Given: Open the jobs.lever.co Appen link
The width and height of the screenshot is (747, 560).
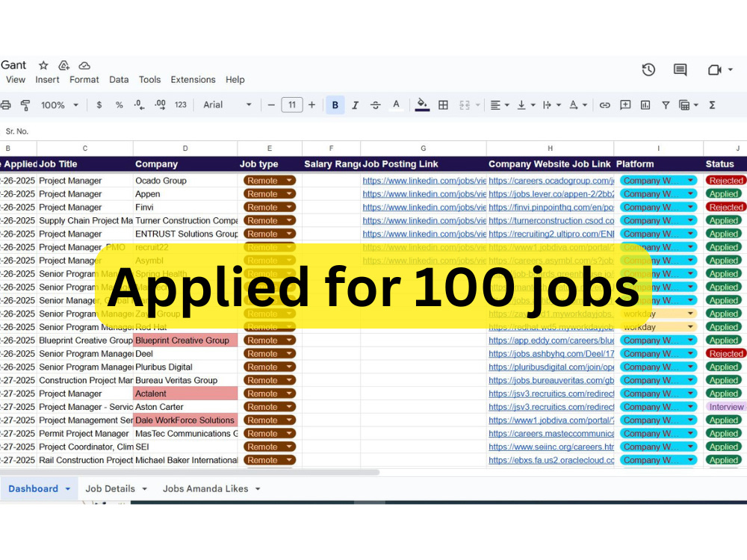Looking at the screenshot, I should pos(551,194).
